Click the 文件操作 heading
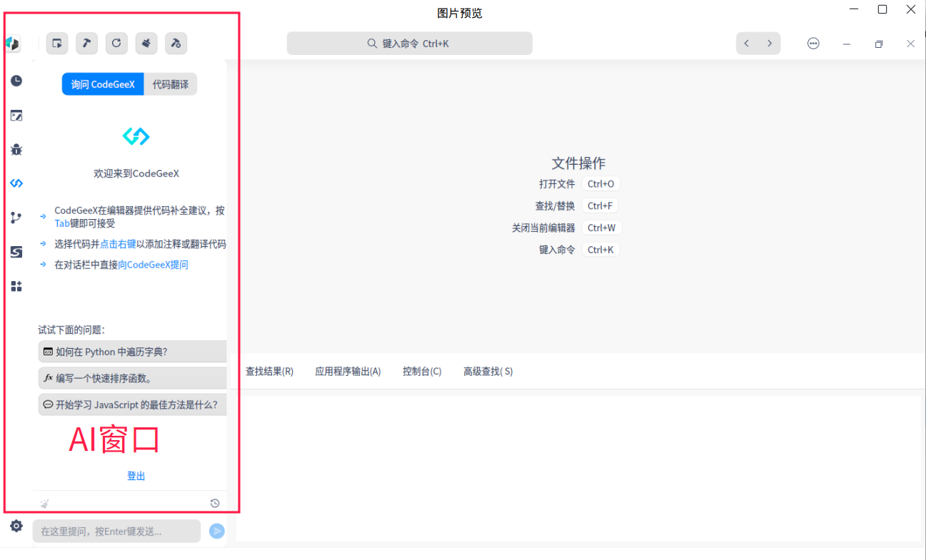Image resolution: width=926 pixels, height=560 pixels. click(578, 163)
